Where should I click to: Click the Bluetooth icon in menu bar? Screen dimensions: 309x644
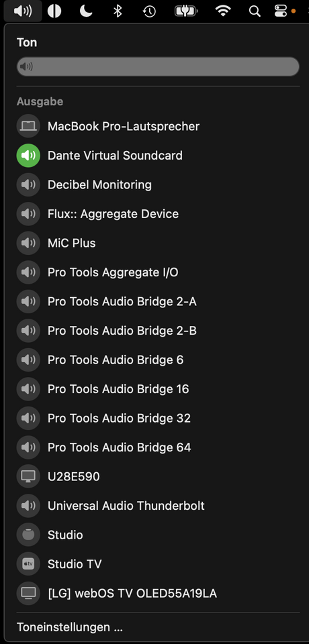[118, 11]
